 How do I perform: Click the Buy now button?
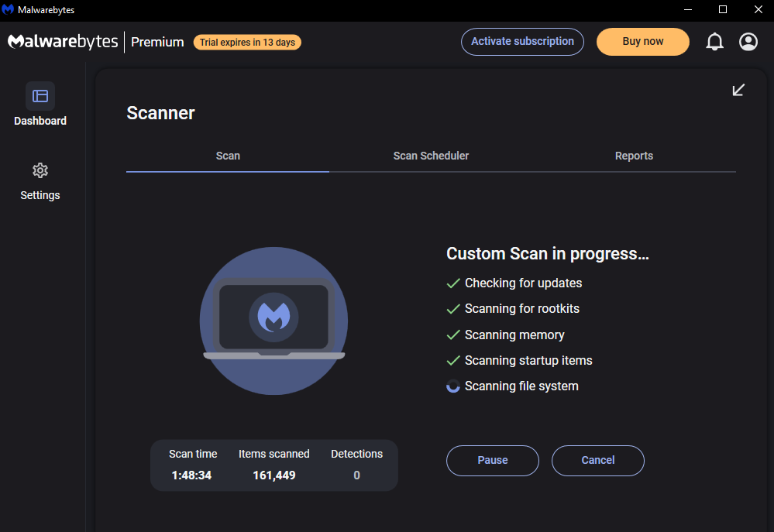643,42
